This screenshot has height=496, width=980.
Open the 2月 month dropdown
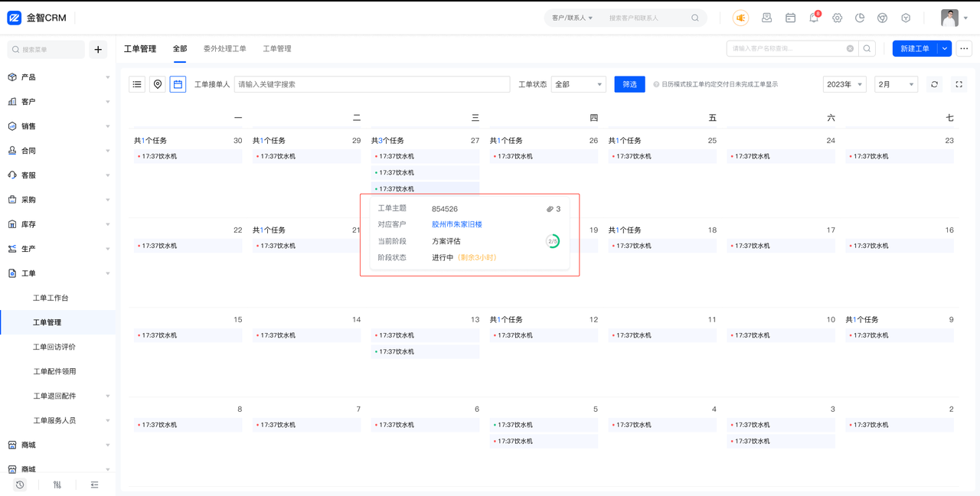coord(896,84)
